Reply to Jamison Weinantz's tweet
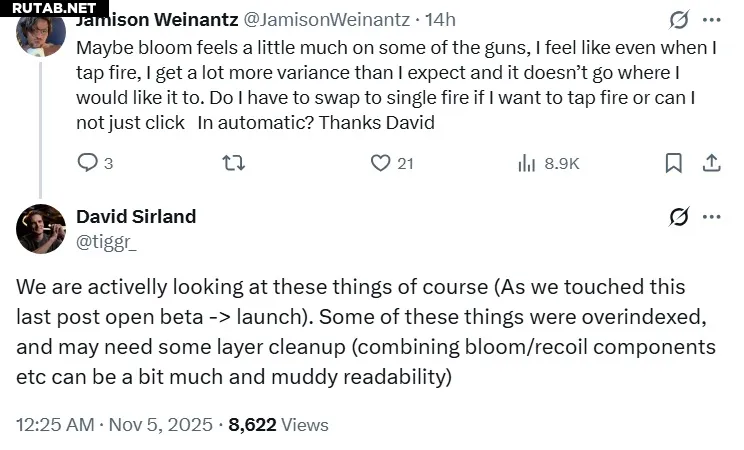The image size is (744, 450). (88, 163)
